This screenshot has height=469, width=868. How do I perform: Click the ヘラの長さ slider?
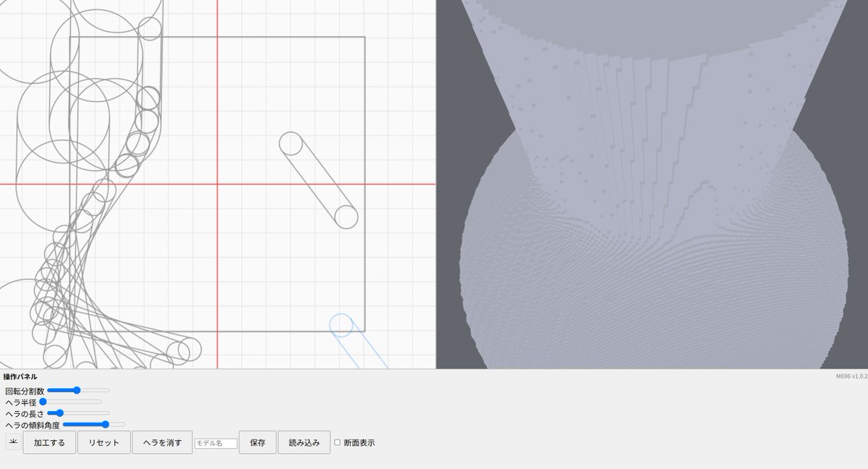click(78, 413)
